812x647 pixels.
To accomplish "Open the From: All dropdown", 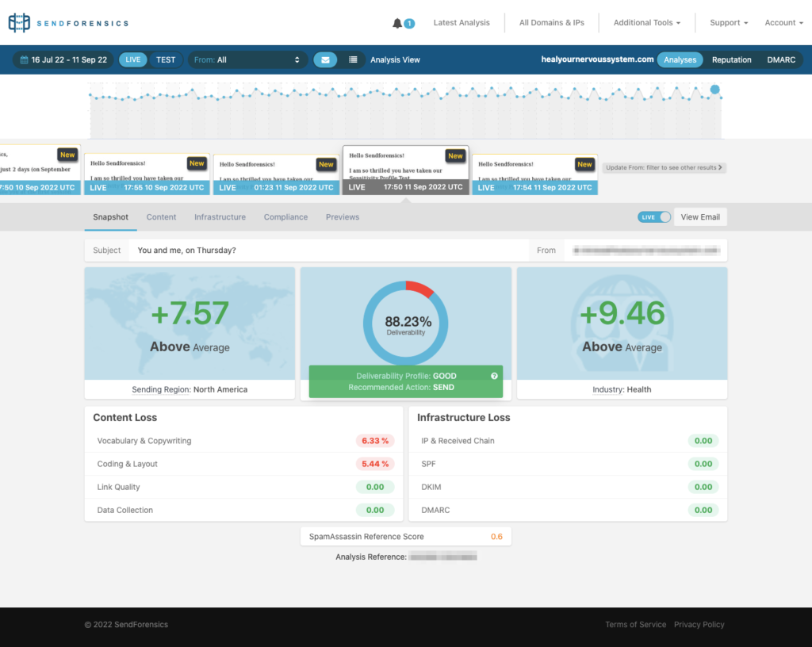I will click(247, 59).
